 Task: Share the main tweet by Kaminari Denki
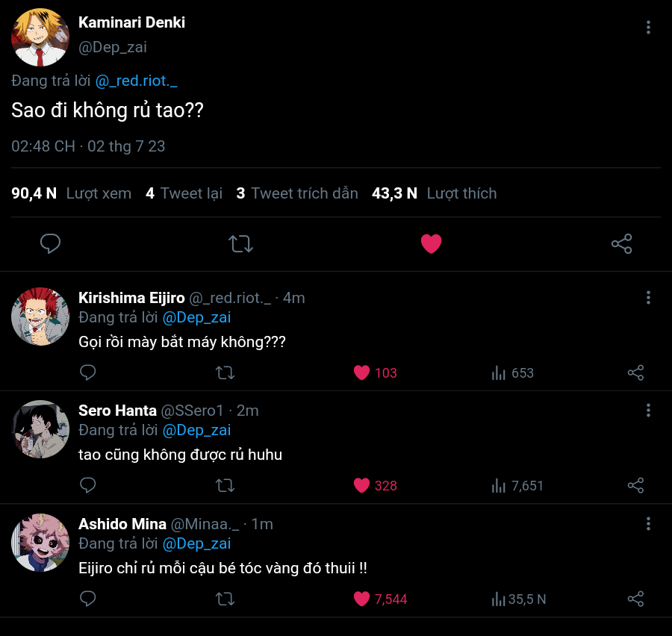[x=621, y=243]
